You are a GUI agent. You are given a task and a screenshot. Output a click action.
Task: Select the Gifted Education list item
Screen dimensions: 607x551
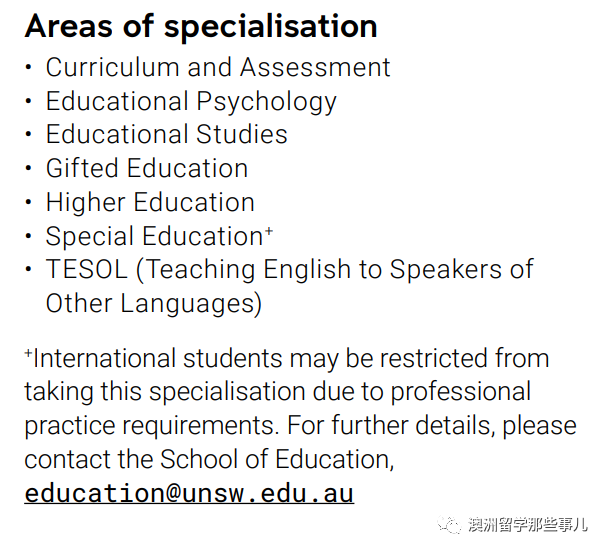point(147,168)
